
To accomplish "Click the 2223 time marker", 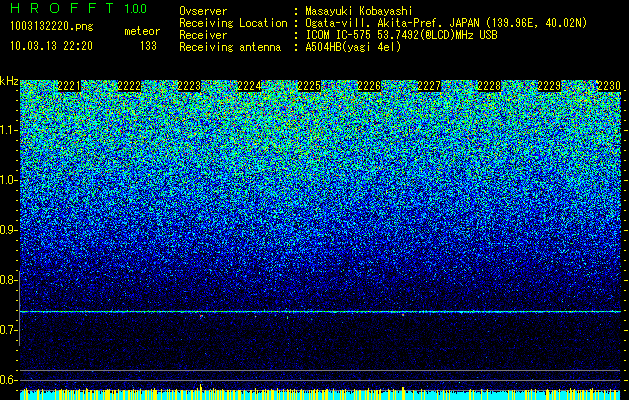I will pos(189,86).
